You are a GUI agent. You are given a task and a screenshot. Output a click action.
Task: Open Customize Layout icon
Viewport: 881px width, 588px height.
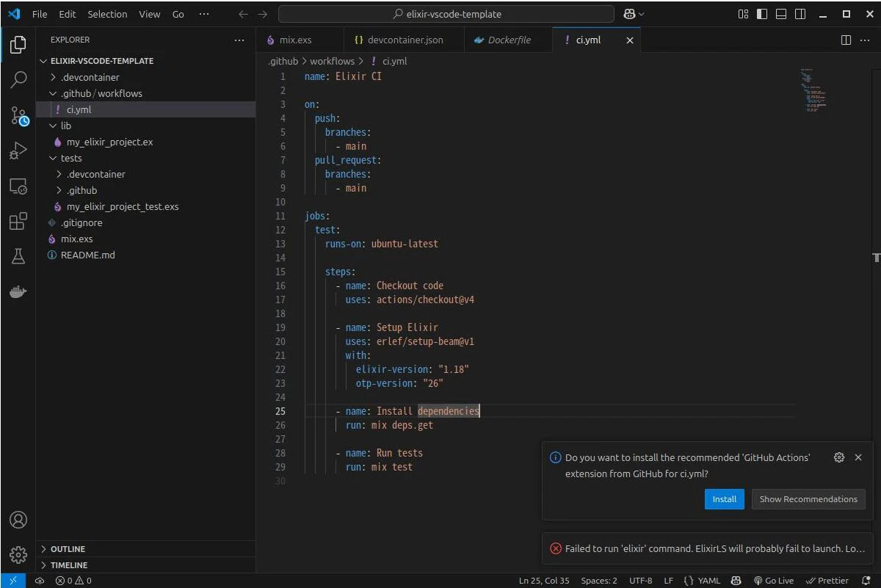coord(743,14)
